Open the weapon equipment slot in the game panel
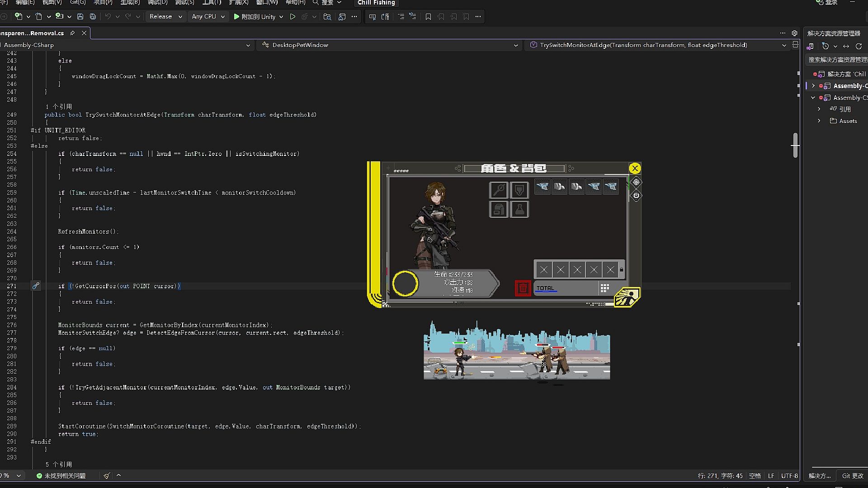The height and width of the screenshot is (488, 868). (499, 190)
